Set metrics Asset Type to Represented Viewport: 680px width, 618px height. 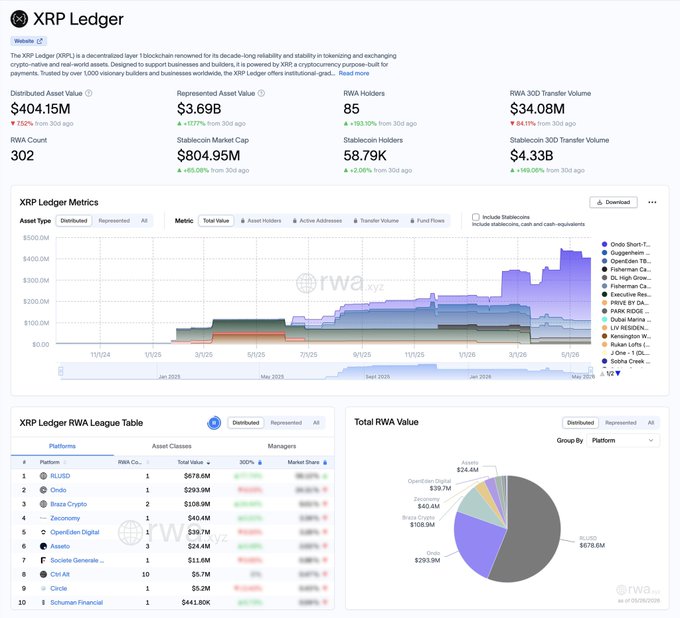tap(114, 221)
